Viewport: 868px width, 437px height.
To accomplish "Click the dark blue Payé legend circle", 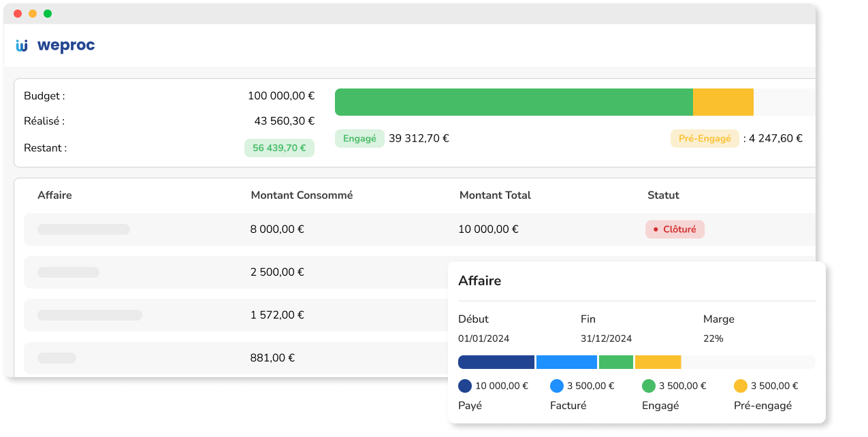I will point(465,386).
